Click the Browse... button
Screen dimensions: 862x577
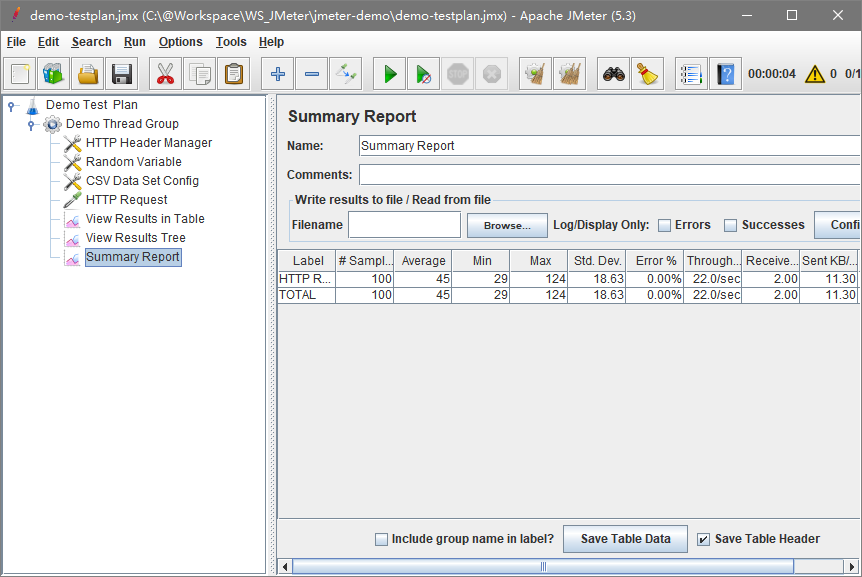pyautogui.click(x=507, y=225)
